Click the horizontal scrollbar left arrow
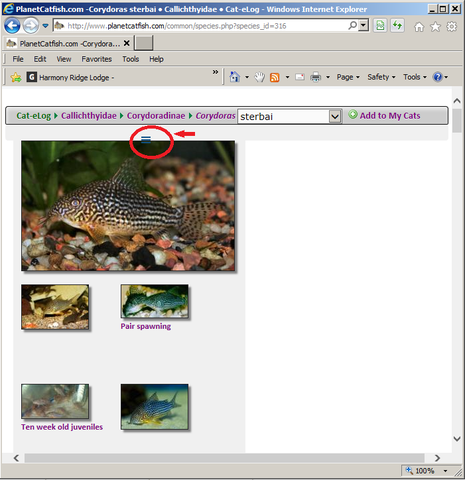Viewport: 465px width, 480px height. [16, 458]
